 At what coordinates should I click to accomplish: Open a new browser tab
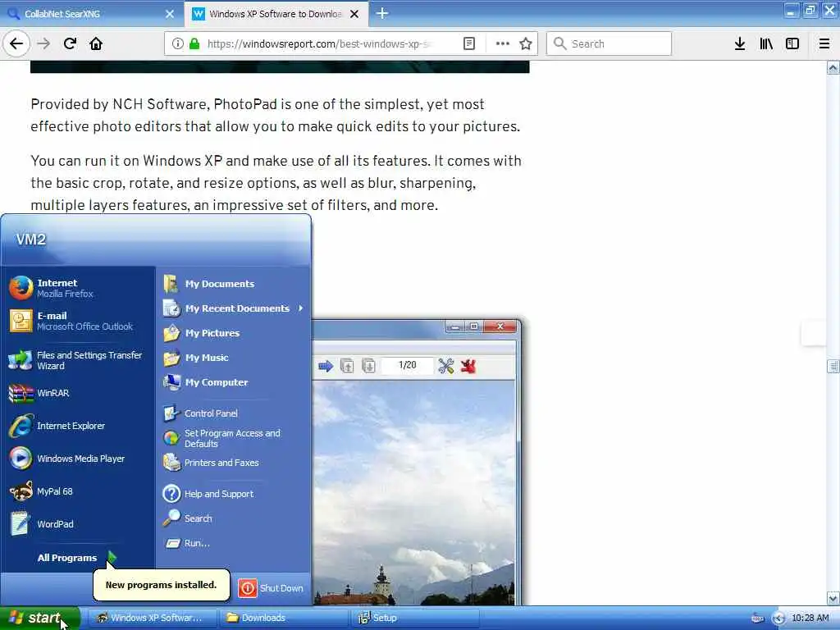tap(382, 13)
